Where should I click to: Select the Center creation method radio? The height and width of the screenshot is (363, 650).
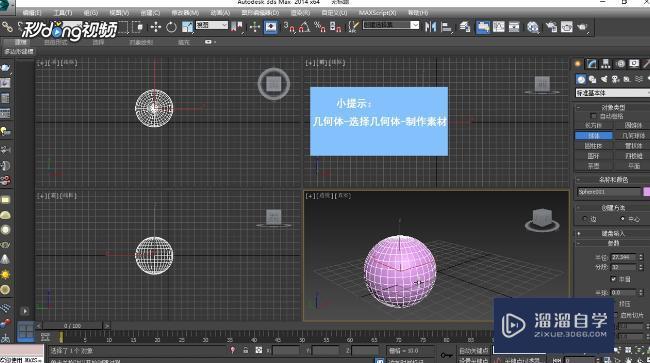point(623,218)
